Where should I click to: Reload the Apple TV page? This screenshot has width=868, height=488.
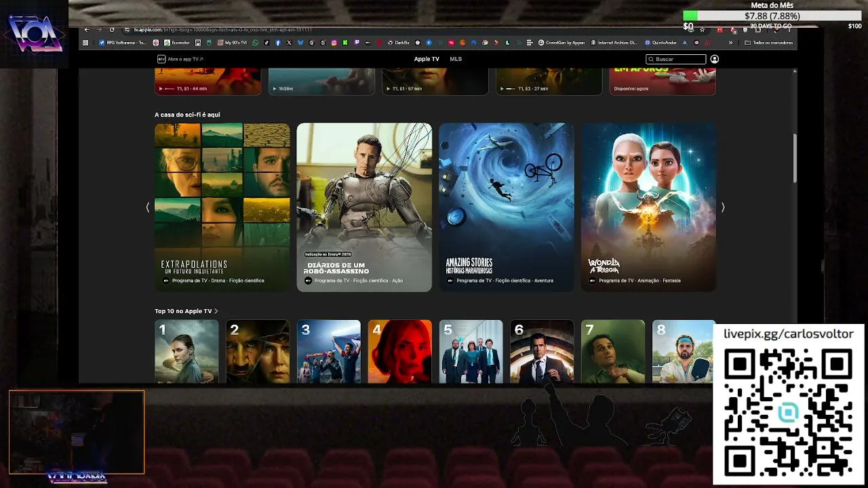(x=112, y=30)
